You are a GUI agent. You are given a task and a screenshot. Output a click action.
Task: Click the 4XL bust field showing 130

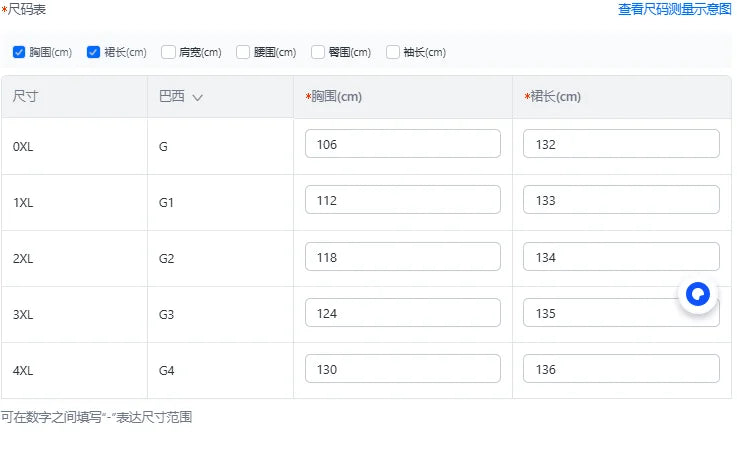pos(402,369)
